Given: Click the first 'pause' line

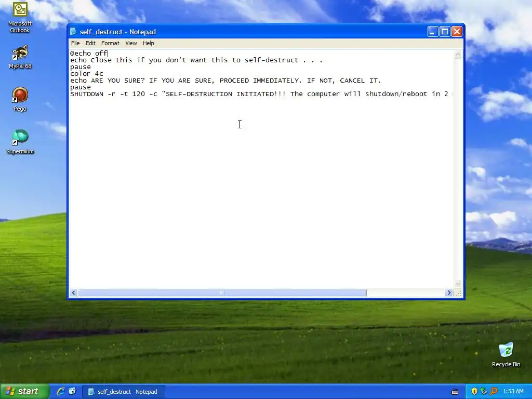Looking at the screenshot, I should [x=81, y=67].
